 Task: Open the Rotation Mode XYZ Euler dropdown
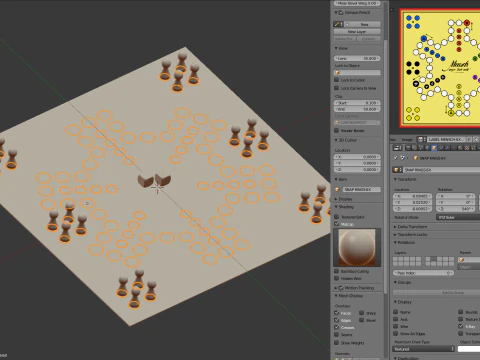458,217
